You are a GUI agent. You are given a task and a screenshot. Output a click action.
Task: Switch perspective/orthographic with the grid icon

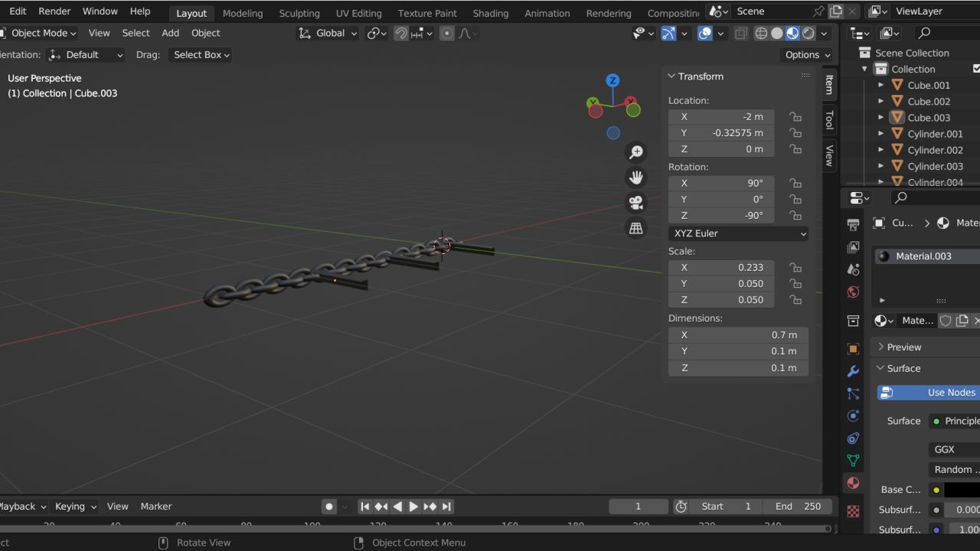coord(635,228)
